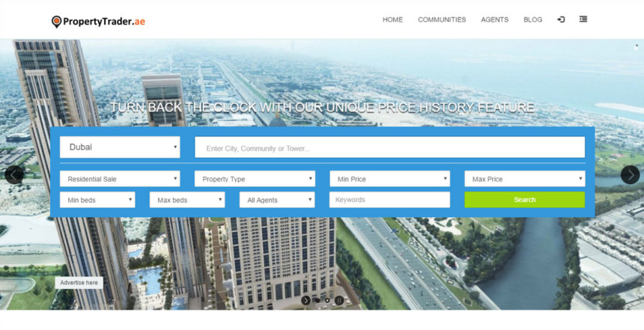
Task: Pause the slideshow autoplay
Action: 338,301
